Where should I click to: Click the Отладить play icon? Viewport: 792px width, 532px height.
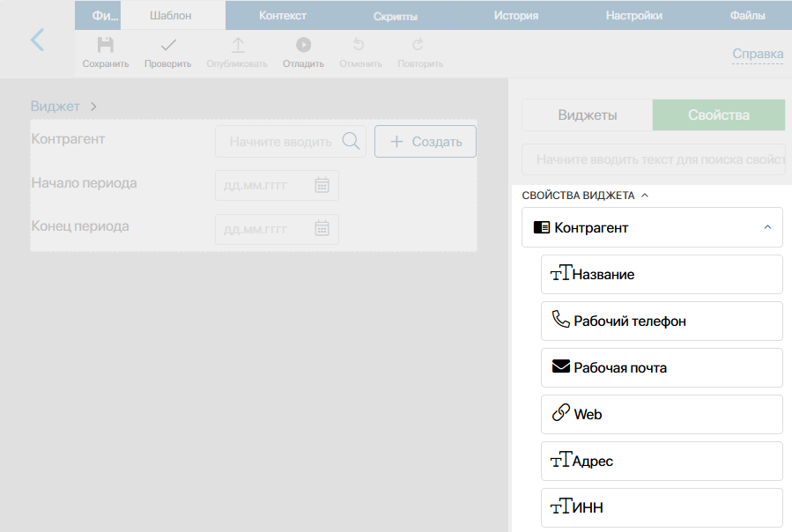point(303,45)
